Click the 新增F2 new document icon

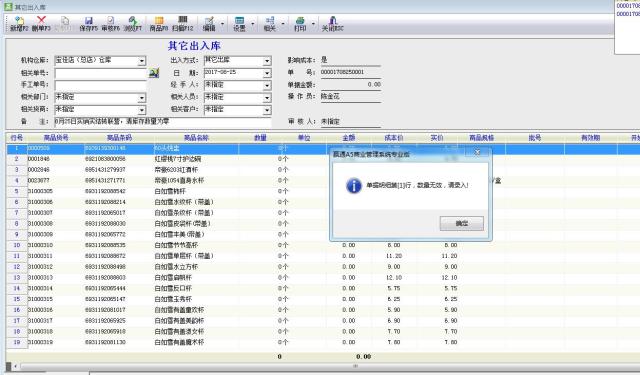(19, 20)
